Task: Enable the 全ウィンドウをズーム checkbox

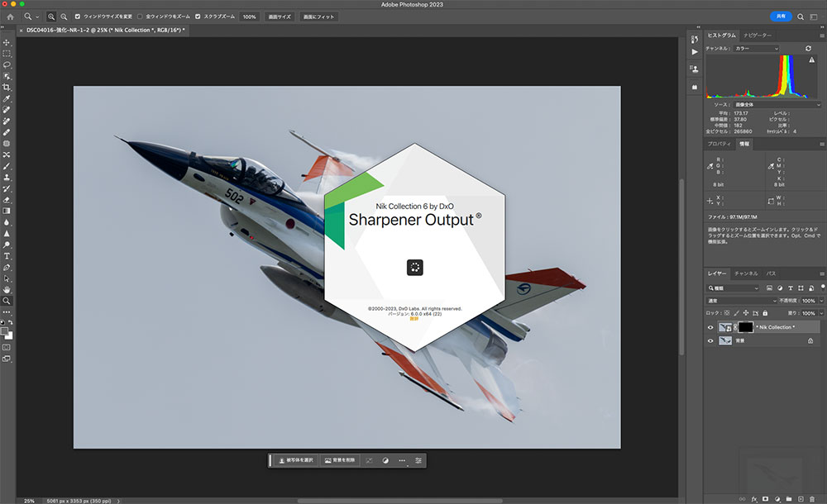Action: [140, 17]
